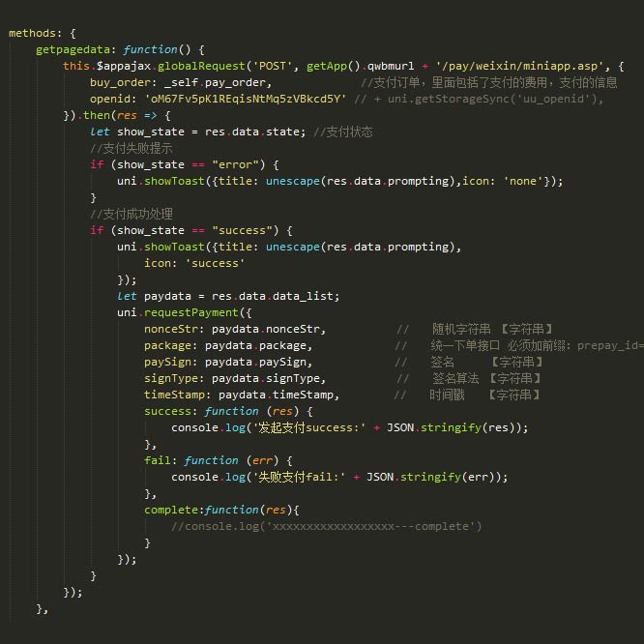Click the globalRequest method call

pyautogui.click(x=198, y=66)
